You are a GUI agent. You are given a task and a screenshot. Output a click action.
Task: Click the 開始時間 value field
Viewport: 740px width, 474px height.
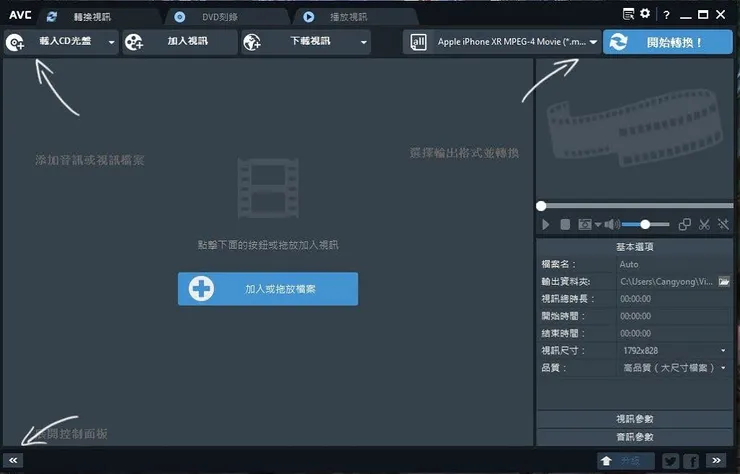click(x=674, y=316)
